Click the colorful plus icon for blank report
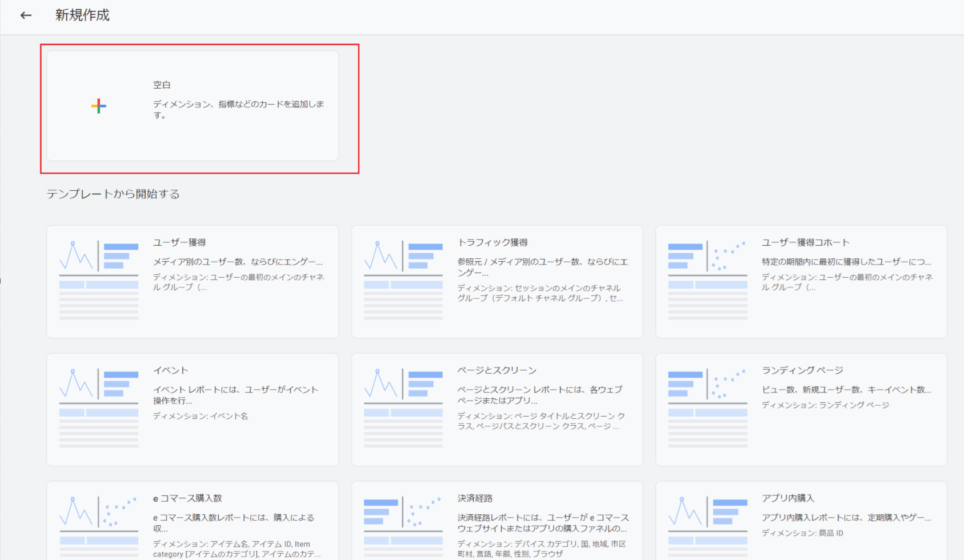 click(98, 106)
